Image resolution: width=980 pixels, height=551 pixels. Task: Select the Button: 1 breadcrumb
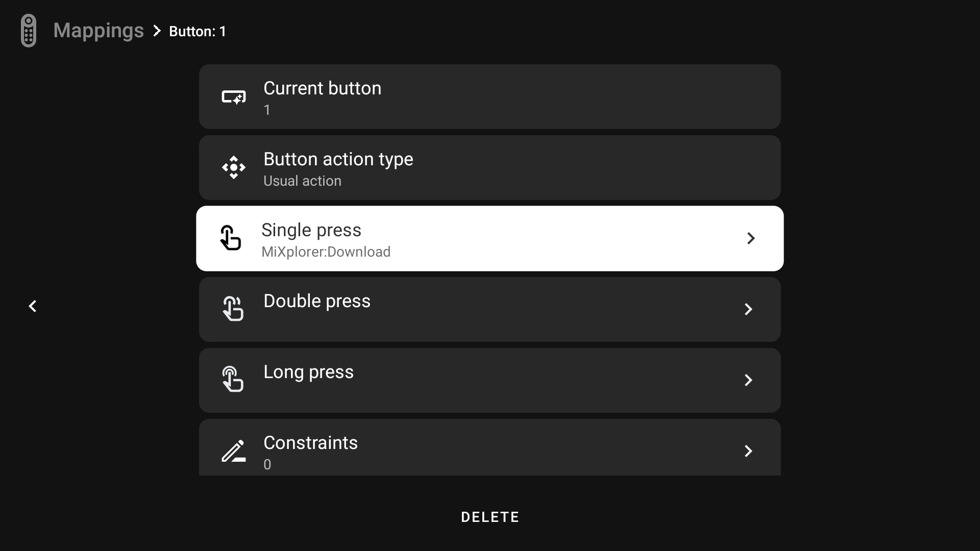[198, 32]
